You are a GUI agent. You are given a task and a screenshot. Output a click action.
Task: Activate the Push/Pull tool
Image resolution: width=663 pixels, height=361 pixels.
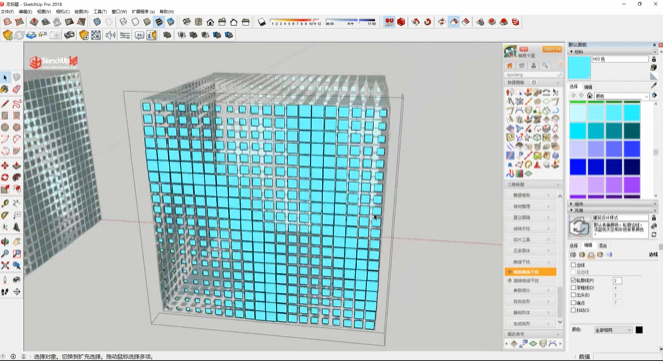(16, 165)
